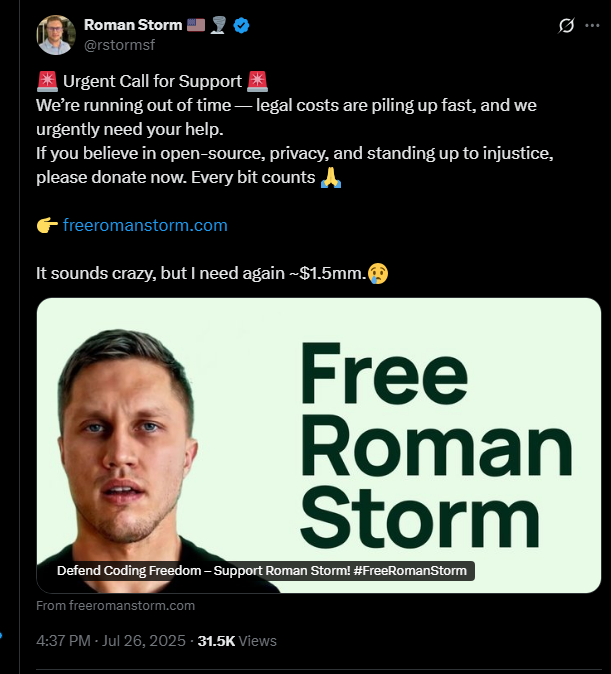Click the siren emoji before Urgent Call

coord(47,81)
